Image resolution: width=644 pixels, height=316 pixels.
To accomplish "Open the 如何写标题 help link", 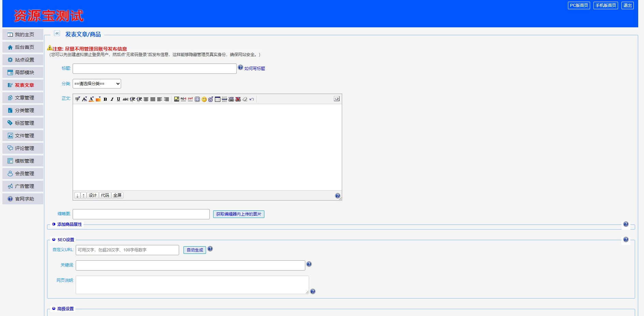I will coord(254,69).
